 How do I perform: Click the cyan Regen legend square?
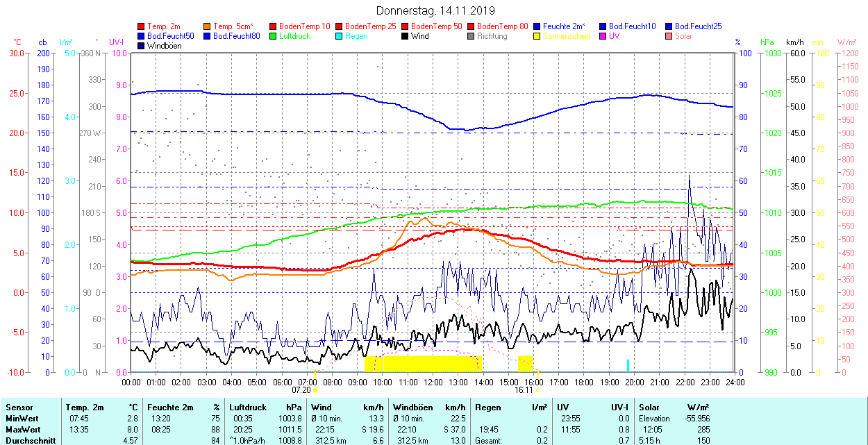[x=340, y=36]
